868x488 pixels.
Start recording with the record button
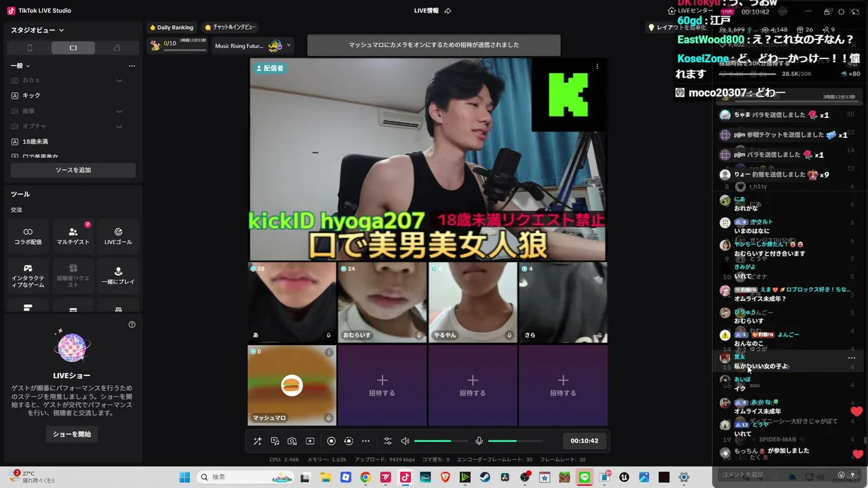pos(331,441)
